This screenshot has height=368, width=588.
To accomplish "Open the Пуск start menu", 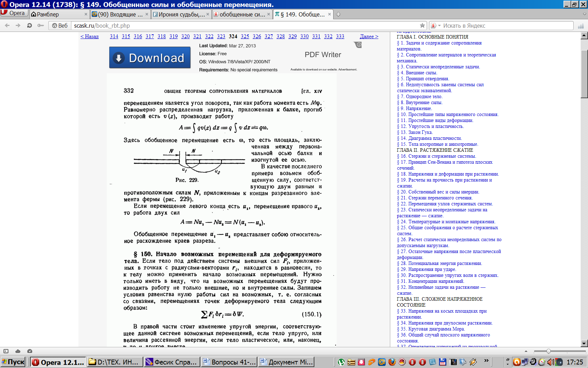I will [x=13, y=362].
